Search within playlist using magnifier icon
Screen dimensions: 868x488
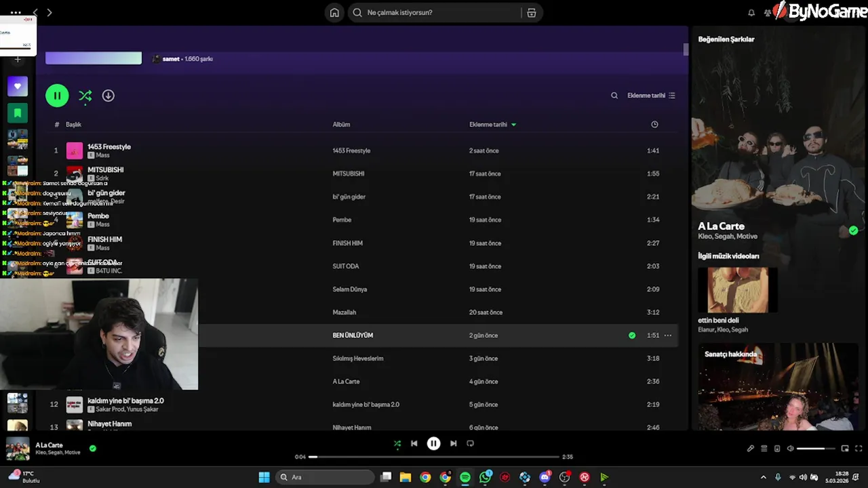coord(614,96)
